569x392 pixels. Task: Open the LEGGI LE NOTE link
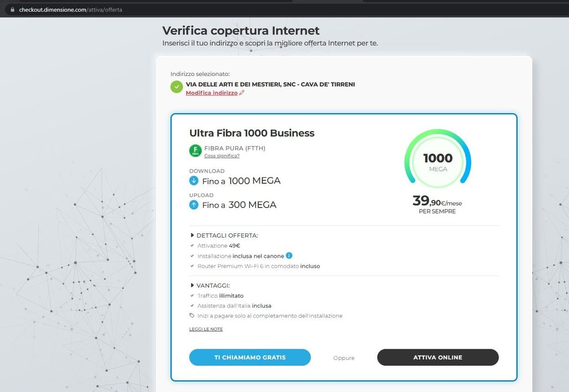coord(206,329)
